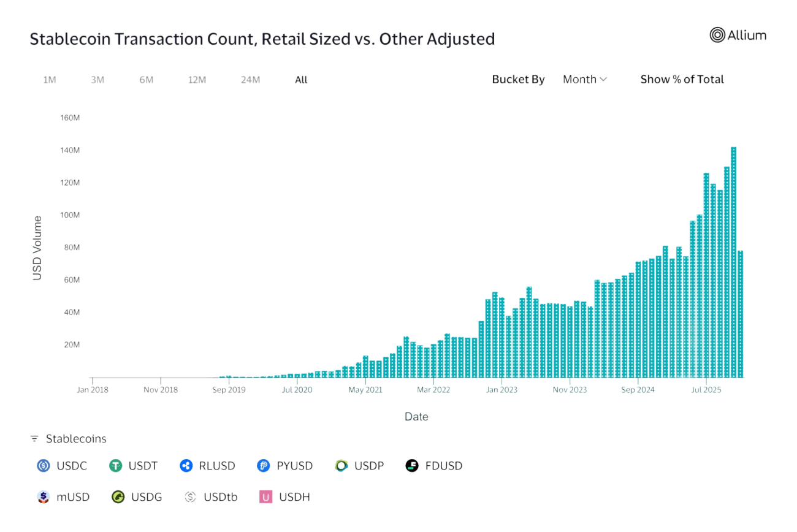Select the 1M time range
797x532 pixels.
pyautogui.click(x=50, y=80)
